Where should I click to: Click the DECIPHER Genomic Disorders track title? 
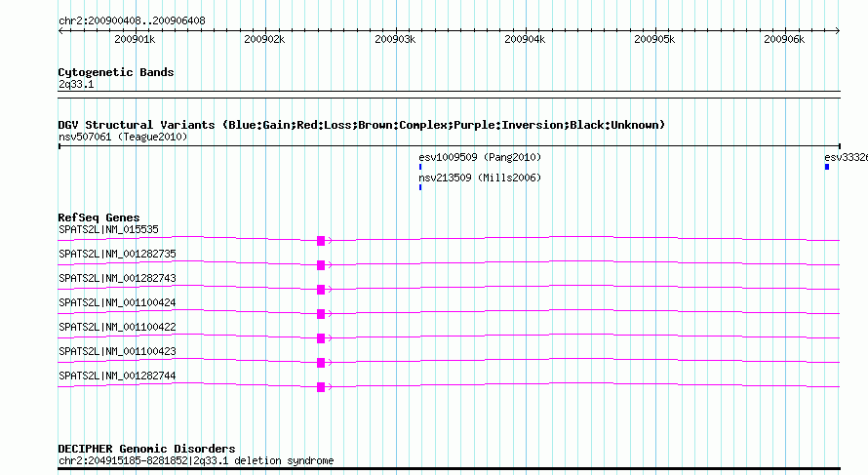tap(146, 449)
